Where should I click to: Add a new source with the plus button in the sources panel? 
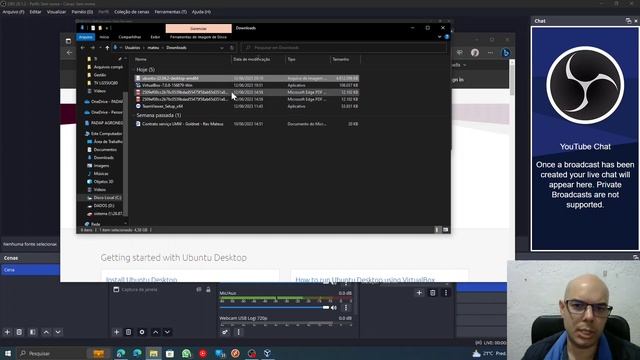(116, 332)
